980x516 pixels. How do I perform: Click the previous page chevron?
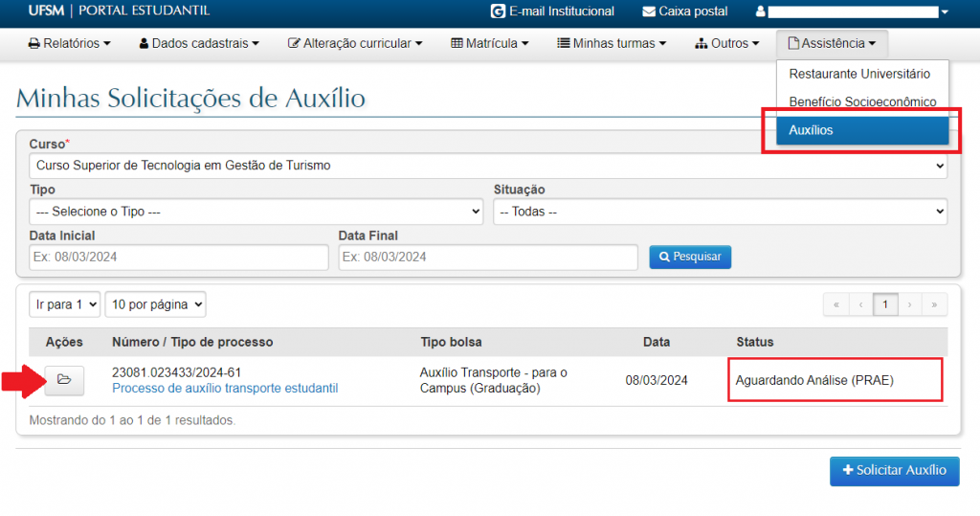[861, 304]
